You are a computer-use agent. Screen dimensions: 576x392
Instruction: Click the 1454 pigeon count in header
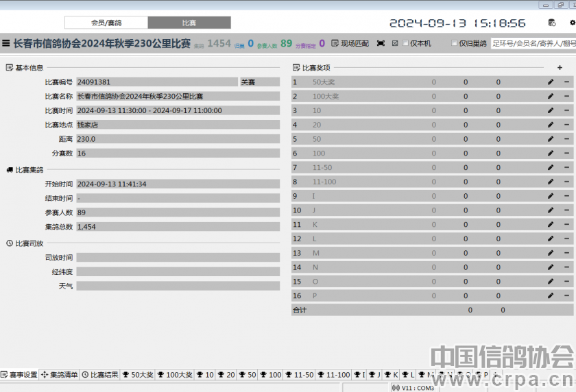pyautogui.click(x=219, y=43)
